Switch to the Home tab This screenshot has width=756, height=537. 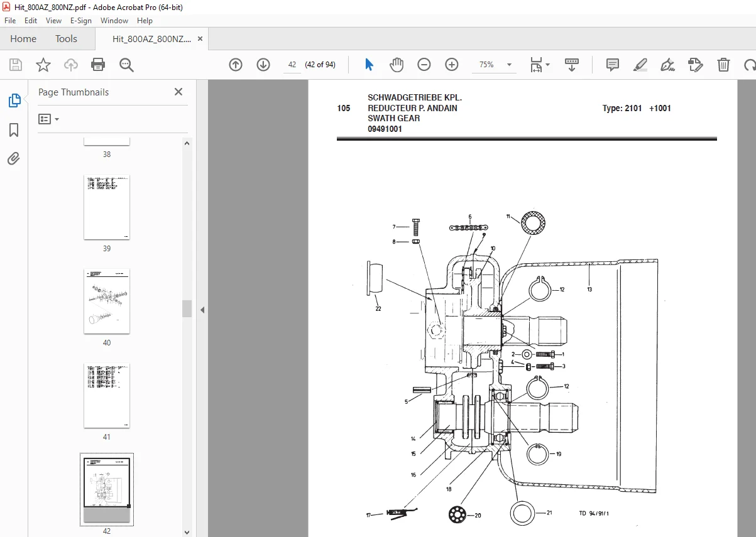pyautogui.click(x=23, y=39)
